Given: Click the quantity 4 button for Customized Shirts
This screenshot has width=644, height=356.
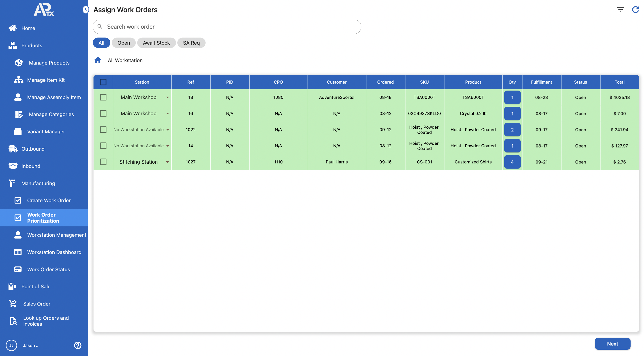Looking at the screenshot, I should coord(512,162).
